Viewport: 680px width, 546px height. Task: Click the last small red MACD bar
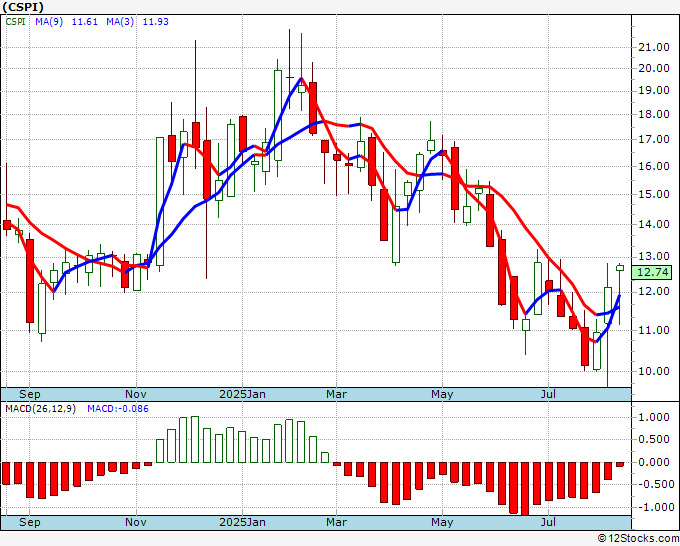[x=620, y=464]
